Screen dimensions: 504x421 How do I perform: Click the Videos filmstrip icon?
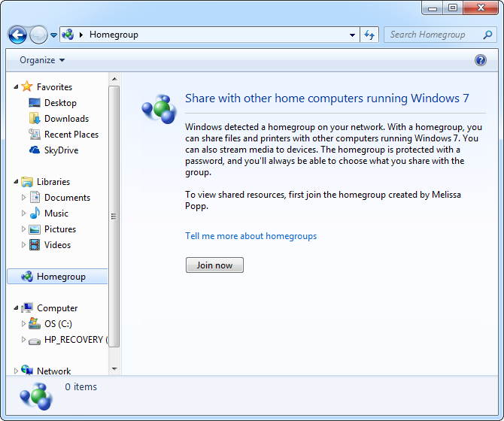click(35, 244)
